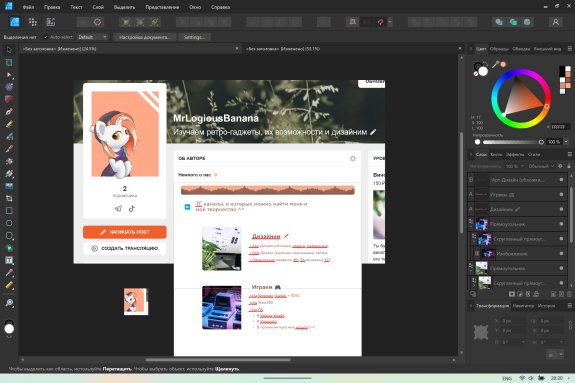The width and height of the screenshot is (575, 383).
Task: Click the hue color wheel ring
Action: 521,72
